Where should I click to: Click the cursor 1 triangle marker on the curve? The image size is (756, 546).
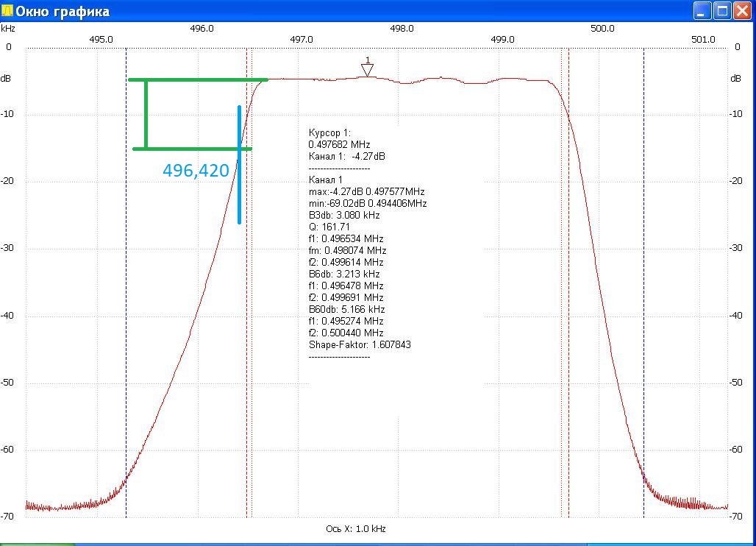click(x=368, y=71)
